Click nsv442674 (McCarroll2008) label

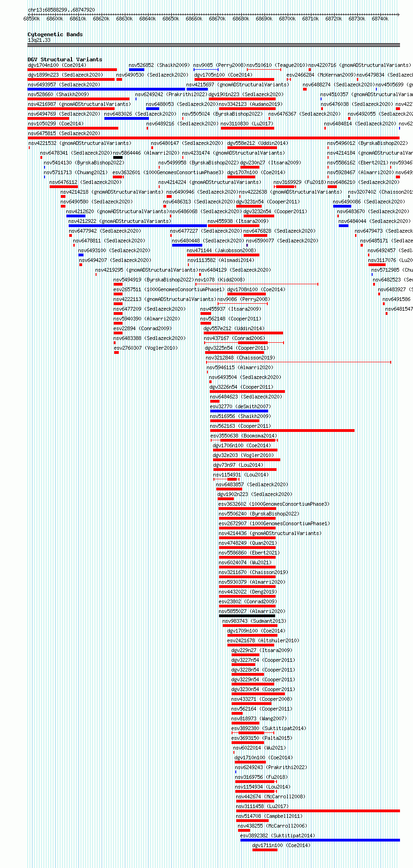tap(271, 796)
